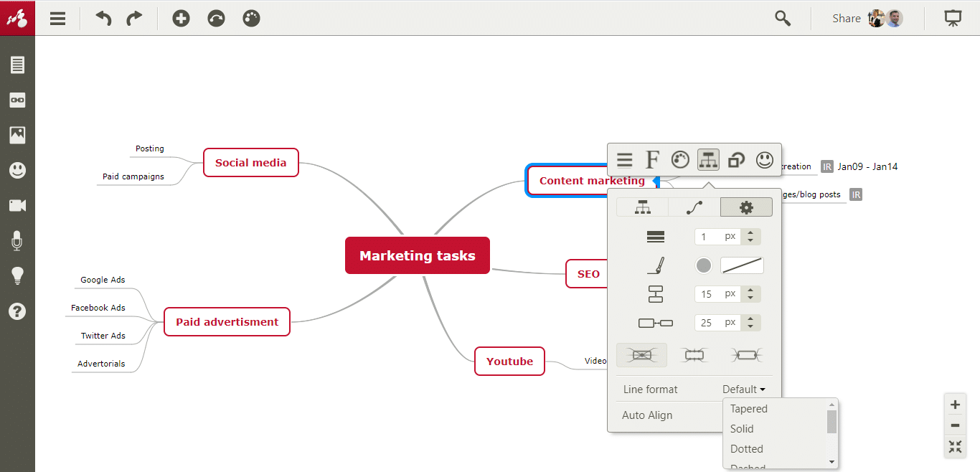Click the add topic plus icon
Screen dimensions: 980x472
coord(181,19)
